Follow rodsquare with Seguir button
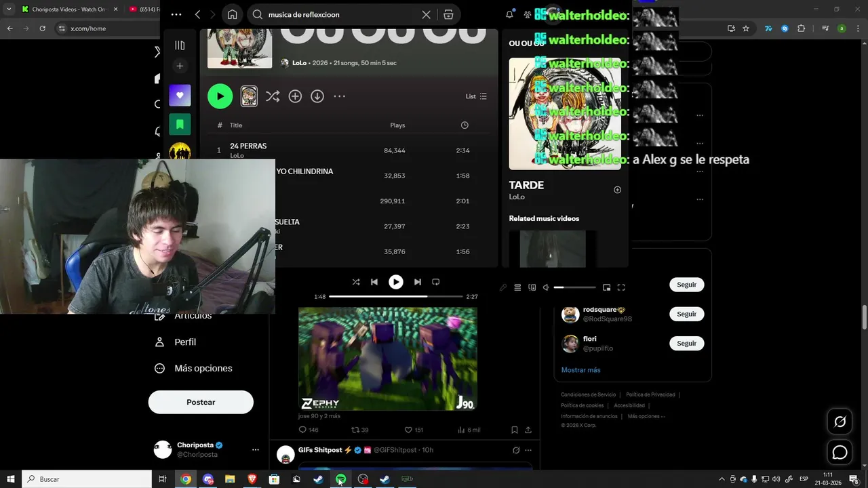The image size is (868, 488). [x=686, y=314]
